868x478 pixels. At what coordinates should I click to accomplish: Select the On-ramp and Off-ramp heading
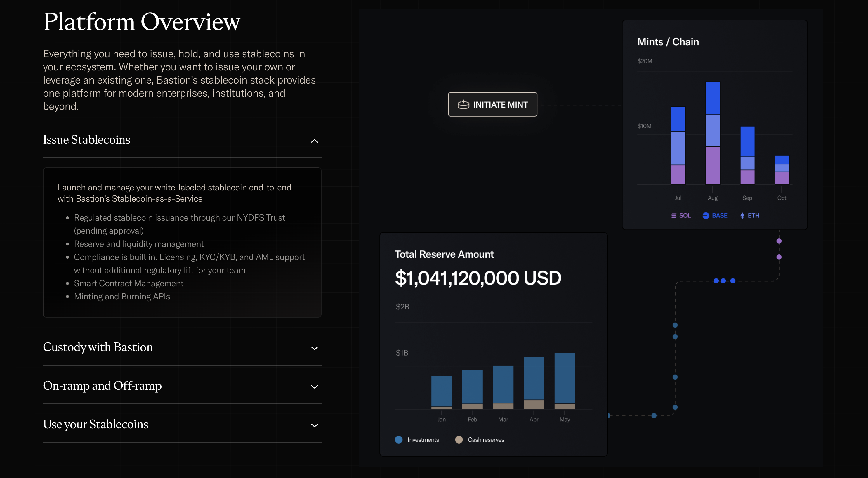102,386
